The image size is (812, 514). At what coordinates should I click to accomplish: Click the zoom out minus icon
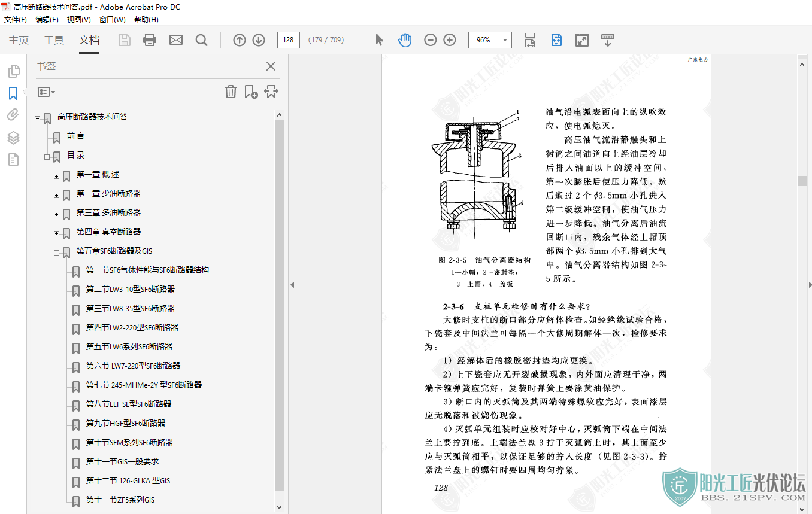pos(431,40)
